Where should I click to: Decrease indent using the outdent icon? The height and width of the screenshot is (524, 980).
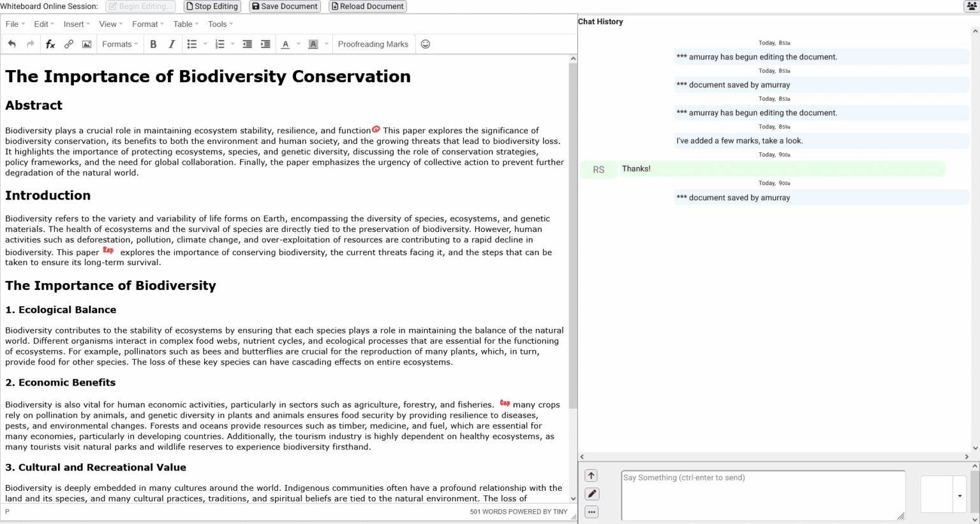(x=248, y=44)
